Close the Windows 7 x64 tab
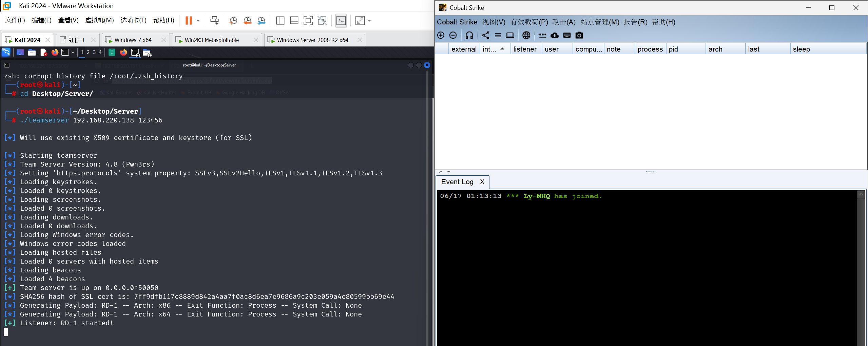Image resolution: width=868 pixels, height=346 pixels. (163, 40)
